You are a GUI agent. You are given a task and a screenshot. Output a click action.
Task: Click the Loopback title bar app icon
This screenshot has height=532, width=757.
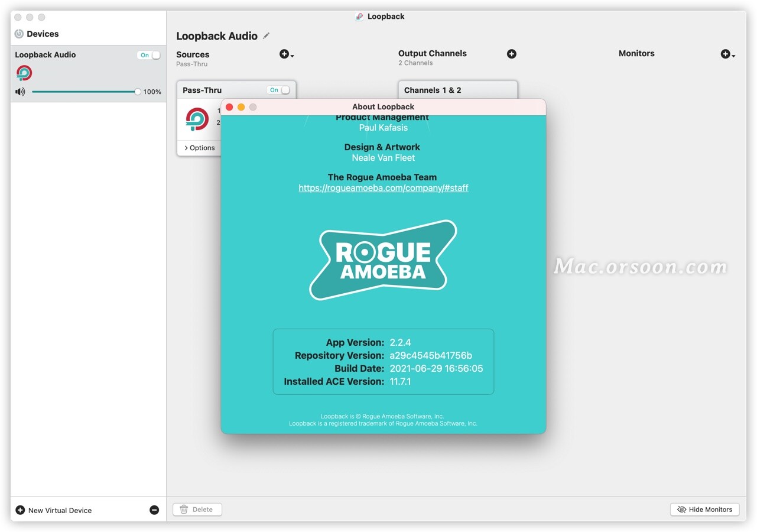[359, 17]
